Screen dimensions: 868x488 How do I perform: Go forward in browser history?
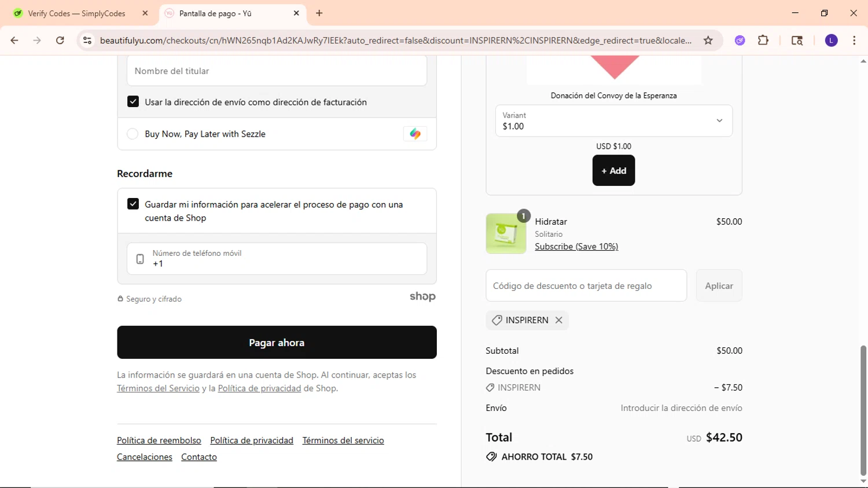click(x=37, y=41)
